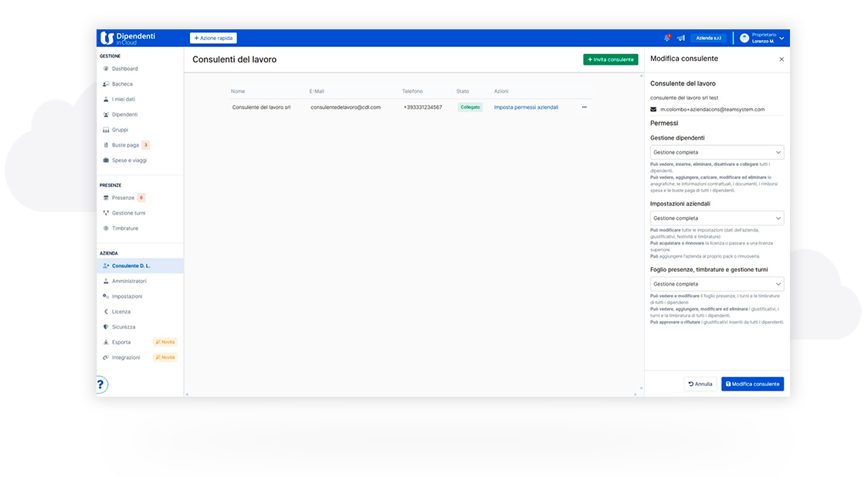Close the Modifica consulente panel
Screen dimensions: 868x477
point(782,59)
